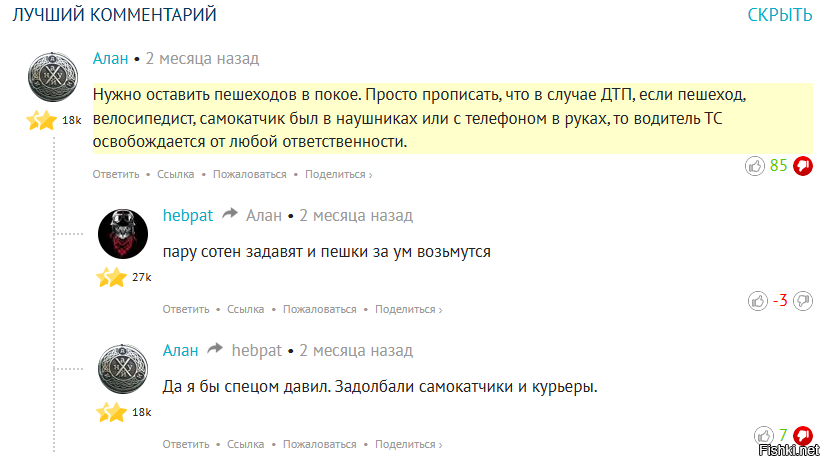Dislike Алан's highlighted top comment
This screenshot has height=462, width=825.
(802, 166)
